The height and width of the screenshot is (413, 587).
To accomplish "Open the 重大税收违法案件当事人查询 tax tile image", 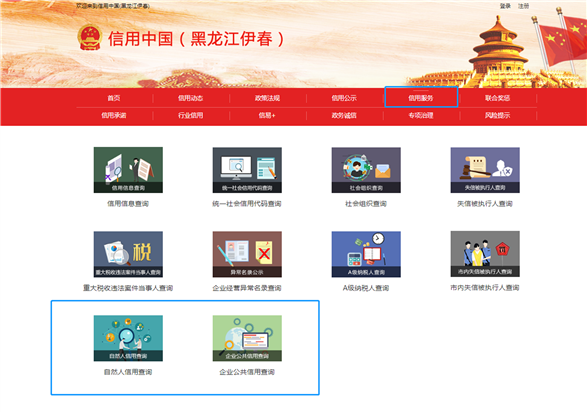I will pos(128,254).
